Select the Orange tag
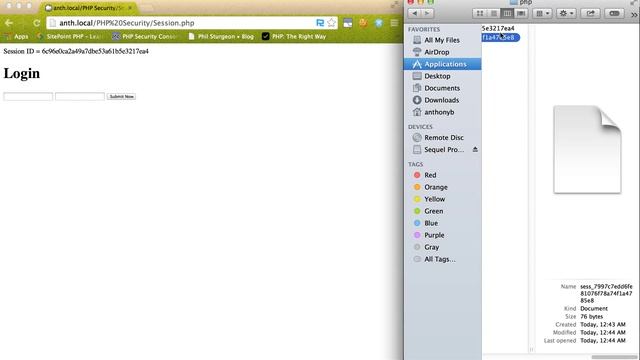This screenshot has width=640, height=360. tap(442, 187)
